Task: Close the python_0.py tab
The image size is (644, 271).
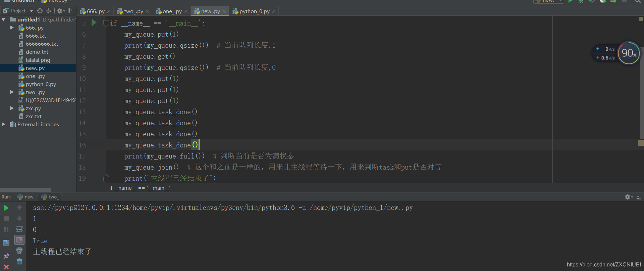Action: 274,11
